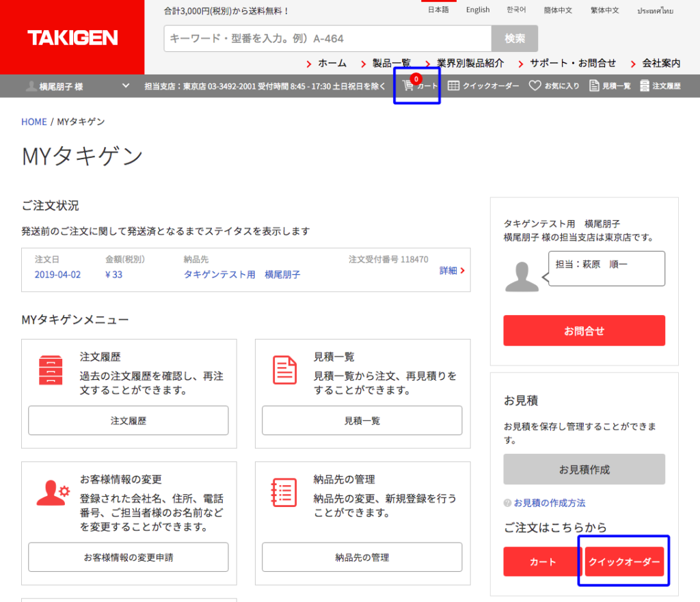Click the お客様情報の変更申請 button
Viewport: 700px width, 602px height.
(128, 558)
